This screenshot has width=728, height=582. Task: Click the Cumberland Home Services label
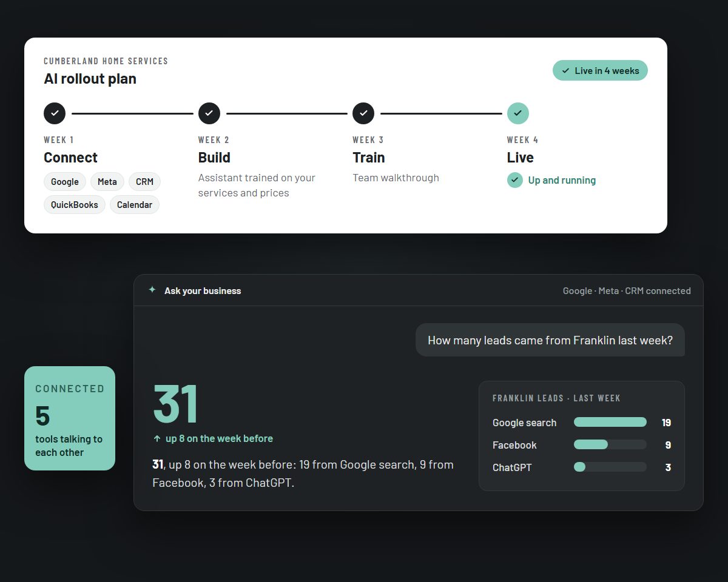pos(106,61)
